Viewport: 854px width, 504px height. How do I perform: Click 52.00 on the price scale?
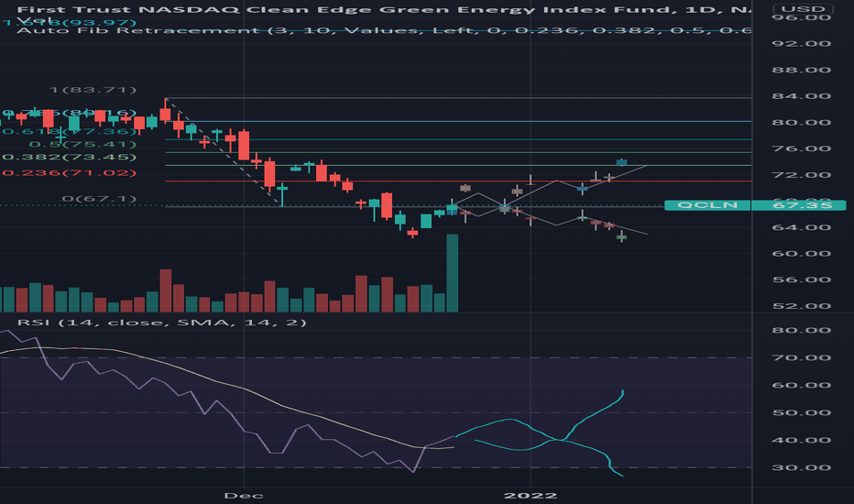click(x=801, y=306)
